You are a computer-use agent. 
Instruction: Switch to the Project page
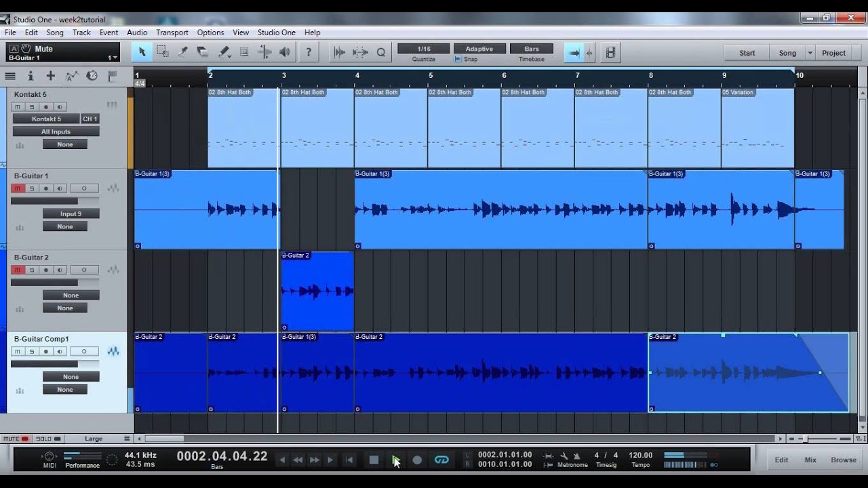tap(834, 53)
